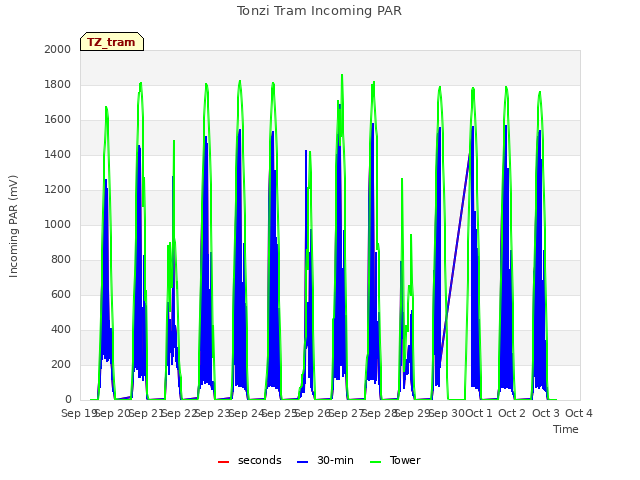The image size is (640, 480).
Task: Click the Oct 2 x-axis label
Action: click(x=512, y=413)
